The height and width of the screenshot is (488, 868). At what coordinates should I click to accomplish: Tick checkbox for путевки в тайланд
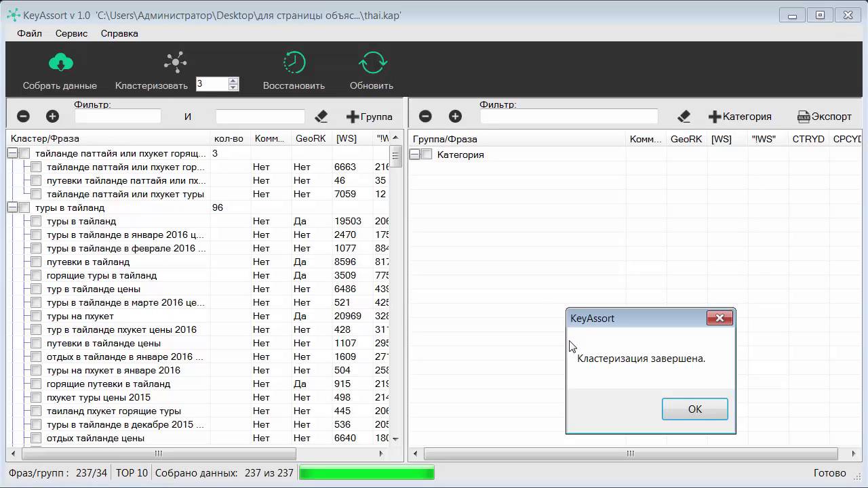point(36,262)
